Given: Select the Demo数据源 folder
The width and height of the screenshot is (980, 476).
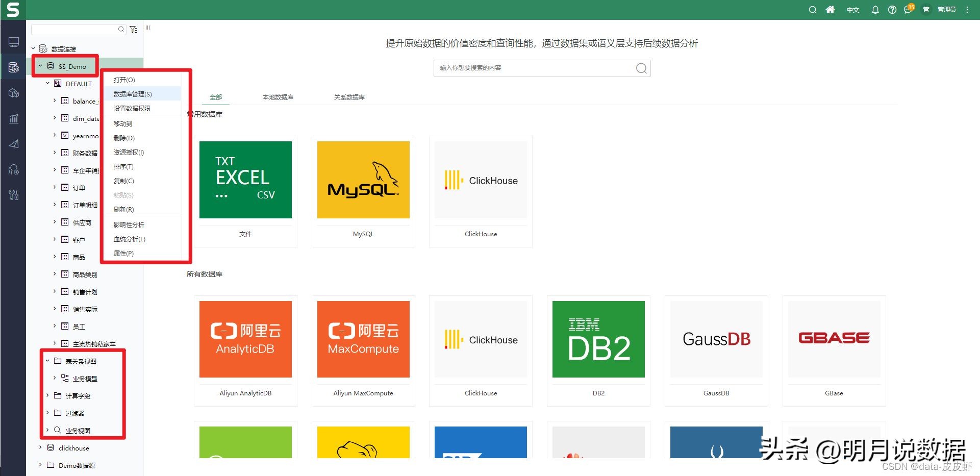Looking at the screenshot, I should 77,465.
